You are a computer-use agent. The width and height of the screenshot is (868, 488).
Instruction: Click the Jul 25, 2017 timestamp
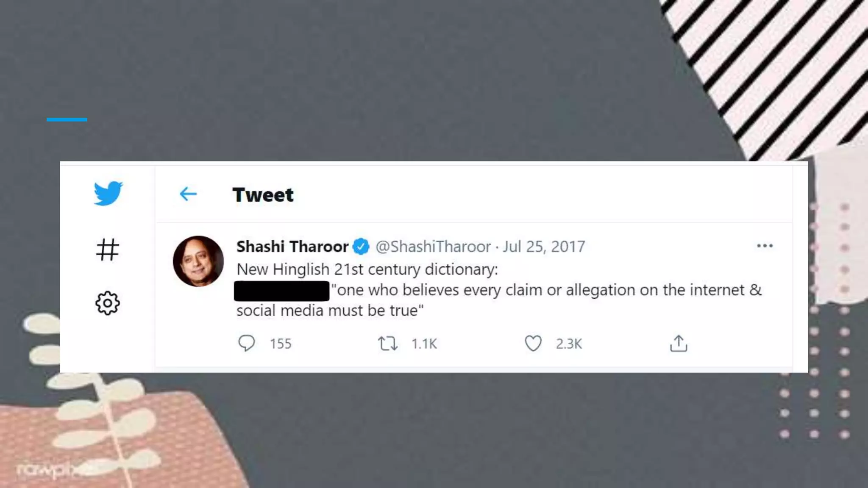point(544,247)
